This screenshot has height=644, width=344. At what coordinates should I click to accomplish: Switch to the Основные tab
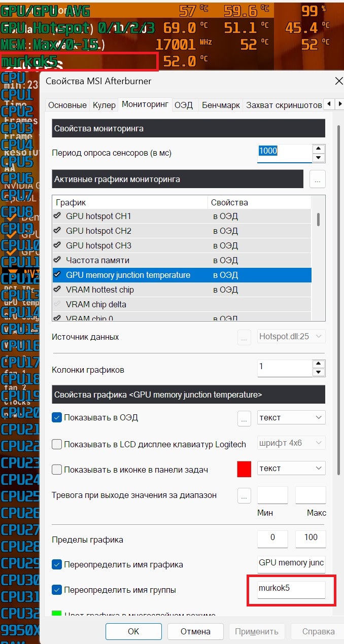(67, 105)
